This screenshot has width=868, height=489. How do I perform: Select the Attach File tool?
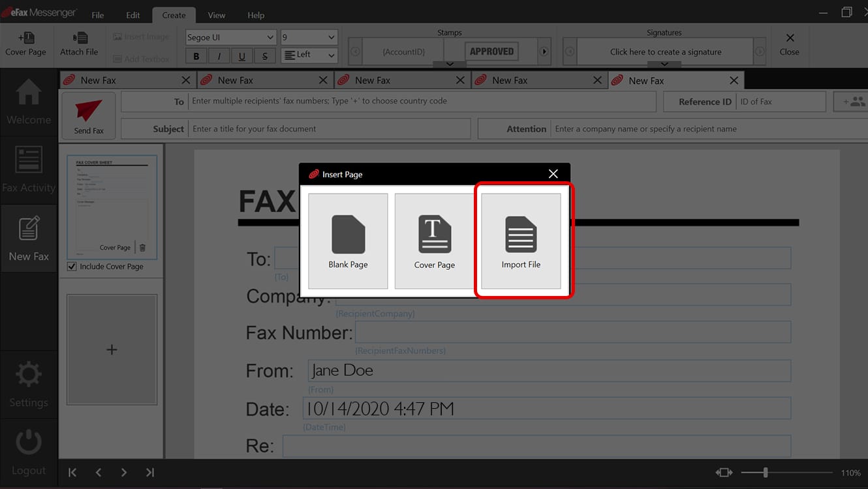(x=78, y=44)
